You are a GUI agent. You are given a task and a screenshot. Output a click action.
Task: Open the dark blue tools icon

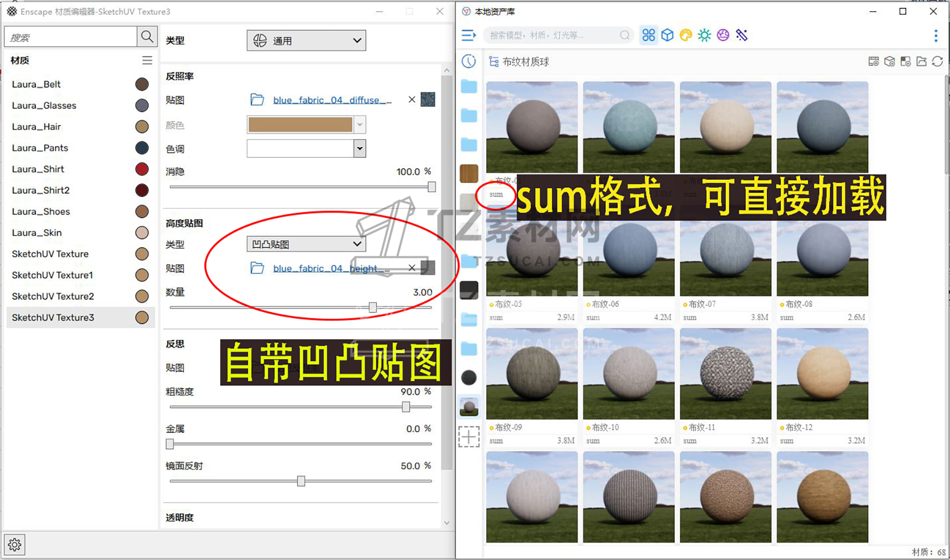pos(742,35)
